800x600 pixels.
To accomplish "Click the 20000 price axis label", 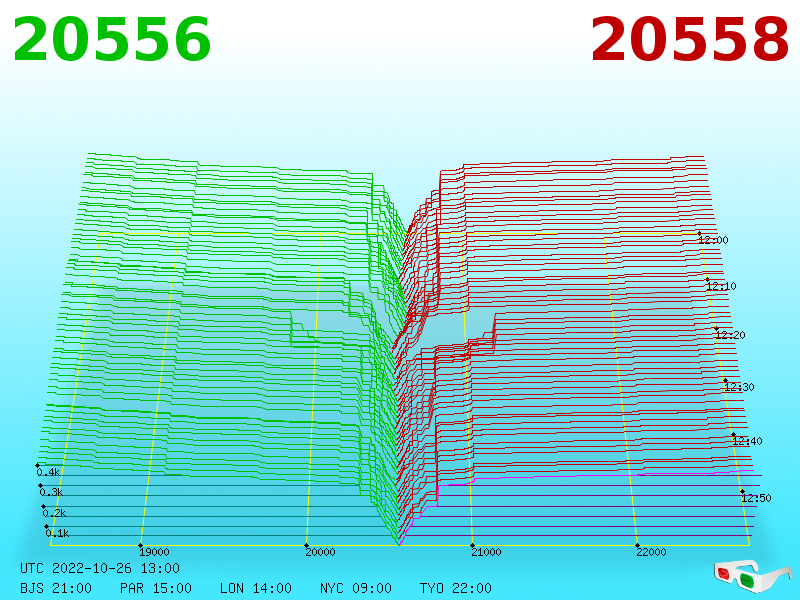I will tap(320, 552).
